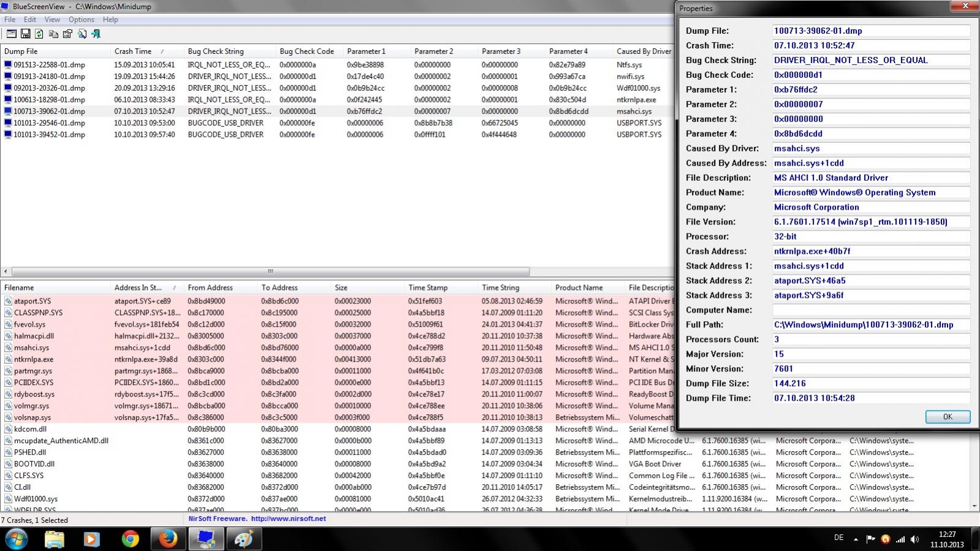Click the File Version field in Properties
The width and height of the screenshot is (980, 551).
871,222
